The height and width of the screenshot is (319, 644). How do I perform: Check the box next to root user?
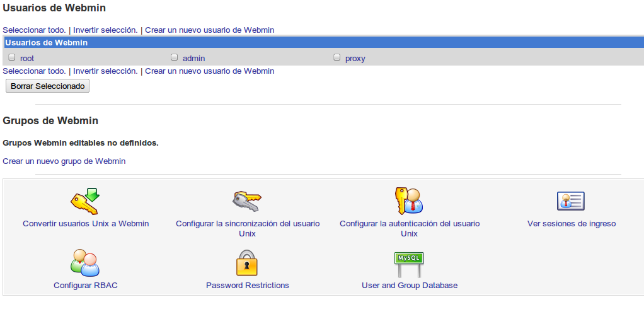pyautogui.click(x=12, y=57)
